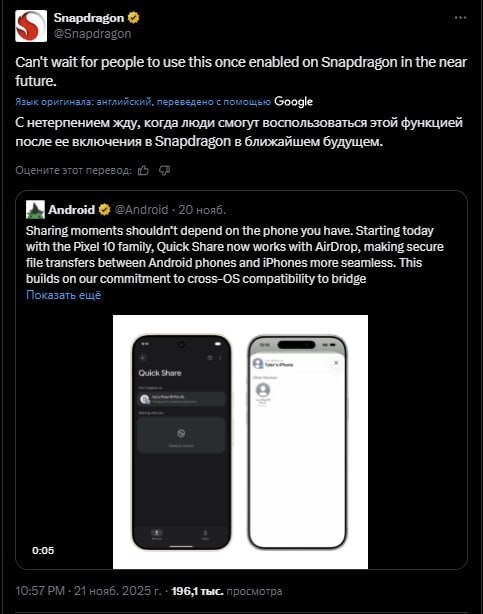Image resolution: width=483 pixels, height=614 pixels.
Task: Click the Android account avatar
Action: [35, 209]
